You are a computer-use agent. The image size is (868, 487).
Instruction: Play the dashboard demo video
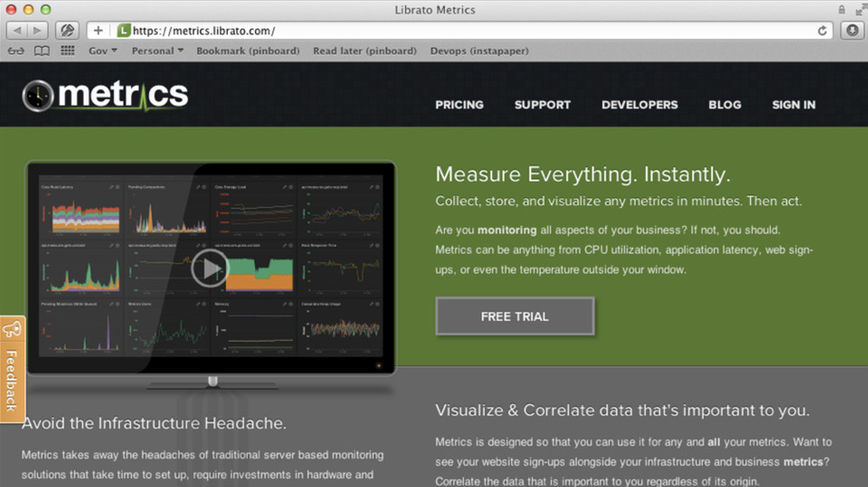click(x=210, y=268)
